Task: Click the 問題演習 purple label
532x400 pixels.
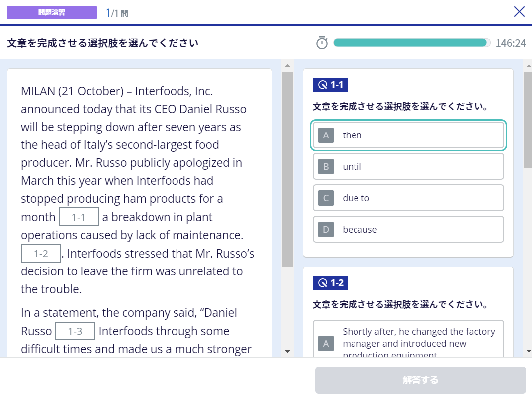Action: [x=52, y=13]
